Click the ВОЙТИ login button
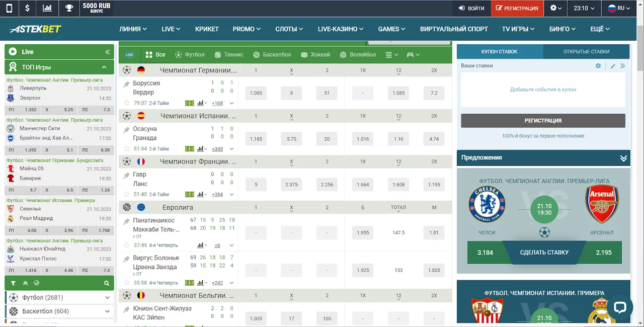 click(x=471, y=8)
